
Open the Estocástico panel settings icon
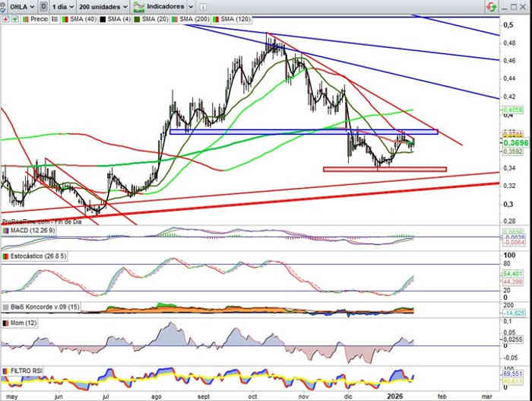coord(5,258)
